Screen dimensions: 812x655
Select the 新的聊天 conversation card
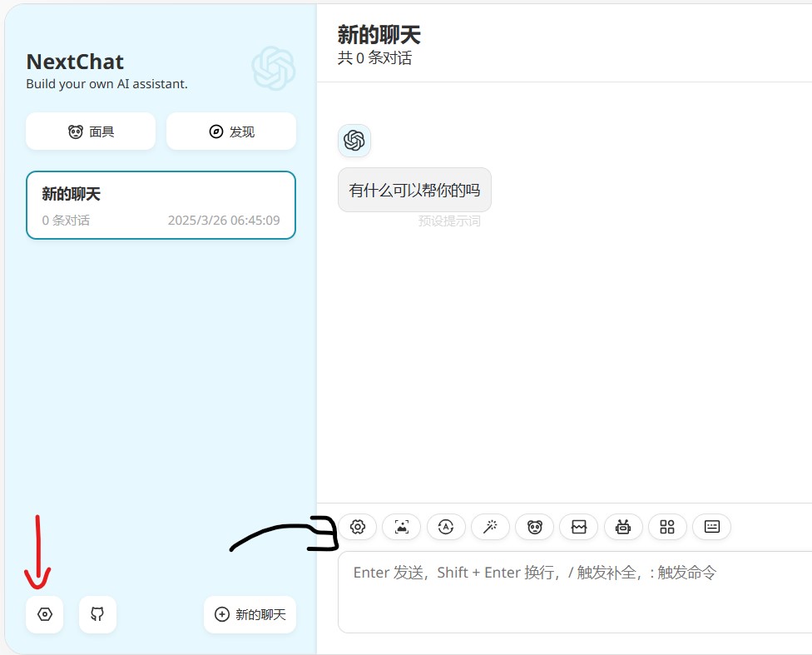pyautogui.click(x=161, y=206)
